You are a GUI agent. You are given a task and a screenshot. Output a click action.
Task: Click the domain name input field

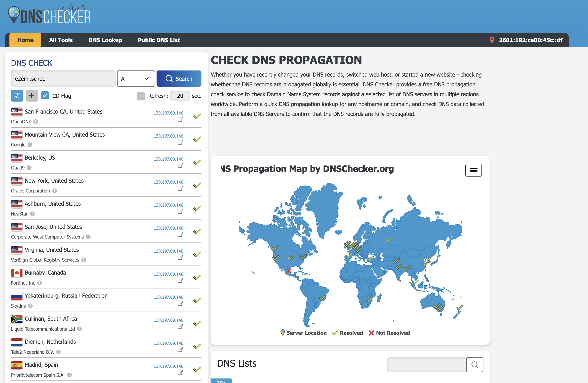63,79
